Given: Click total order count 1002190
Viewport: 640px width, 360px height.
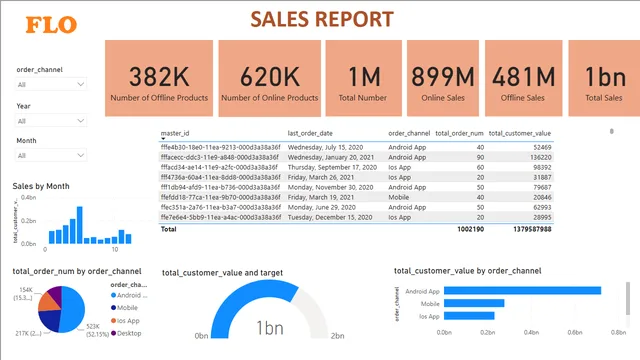Looking at the screenshot, I should (471, 229).
